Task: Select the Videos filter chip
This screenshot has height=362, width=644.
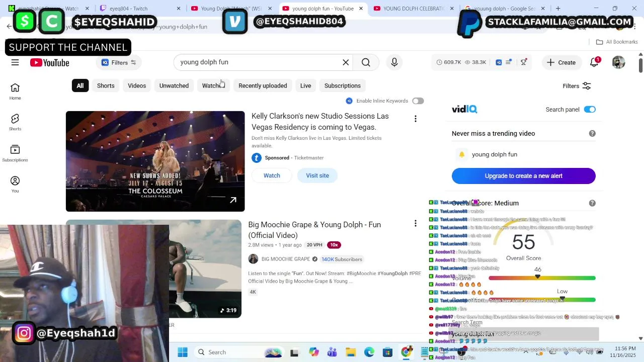Action: click(x=137, y=85)
